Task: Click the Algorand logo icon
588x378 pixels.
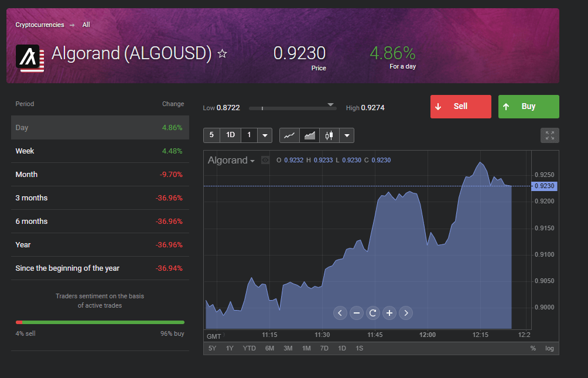Action: click(x=30, y=58)
